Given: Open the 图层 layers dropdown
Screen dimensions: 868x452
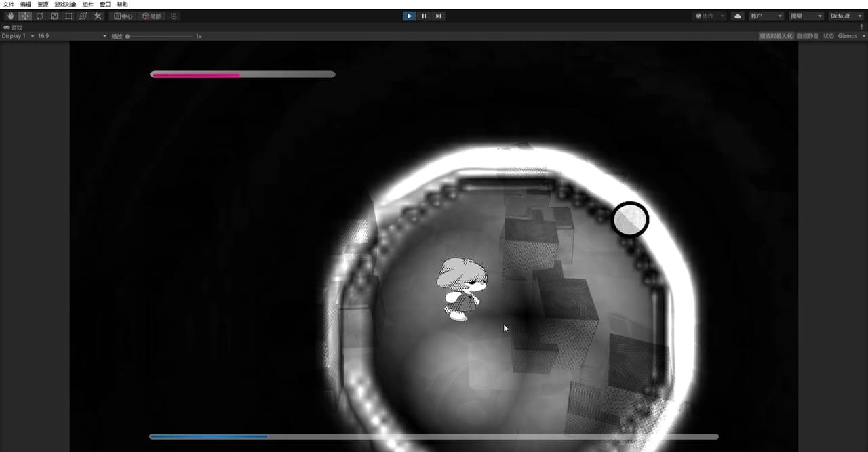Looking at the screenshot, I should click(x=806, y=16).
